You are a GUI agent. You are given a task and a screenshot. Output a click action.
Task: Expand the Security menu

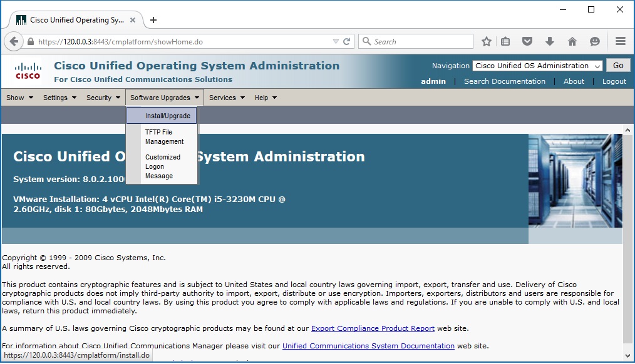pos(103,98)
